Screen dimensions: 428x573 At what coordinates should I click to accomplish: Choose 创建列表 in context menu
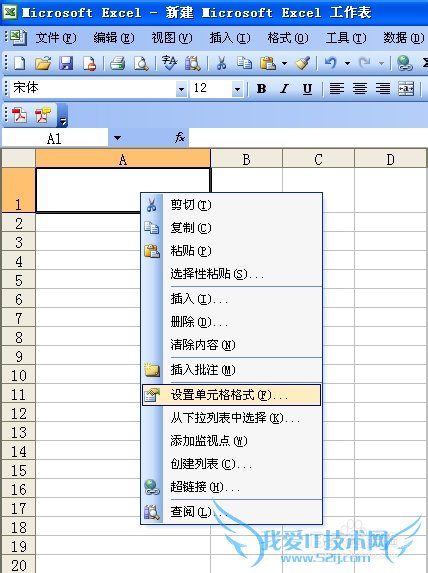coord(231,464)
